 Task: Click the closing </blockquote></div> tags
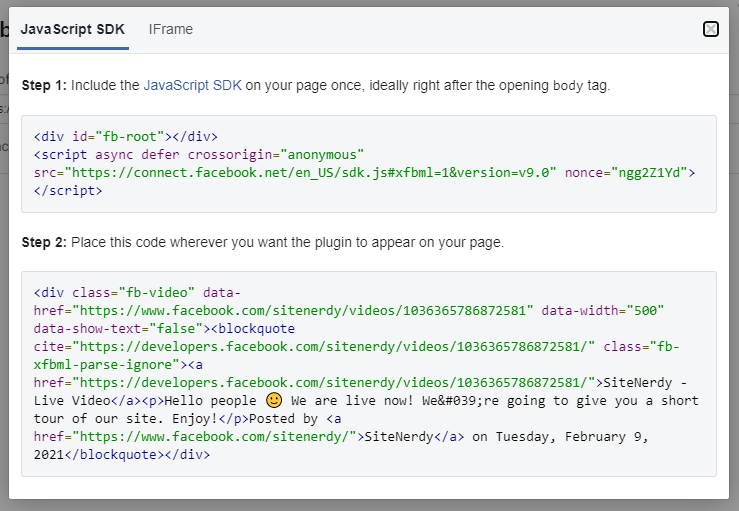[x=137, y=455]
